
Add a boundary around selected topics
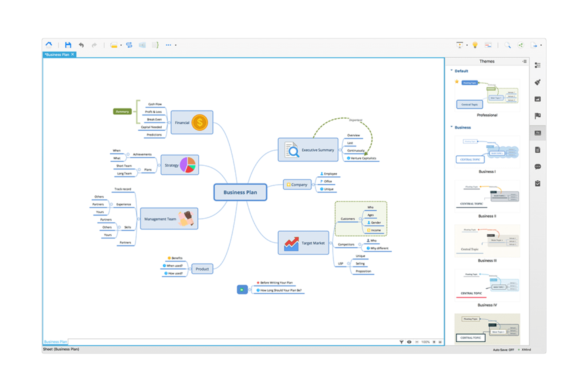click(142, 45)
